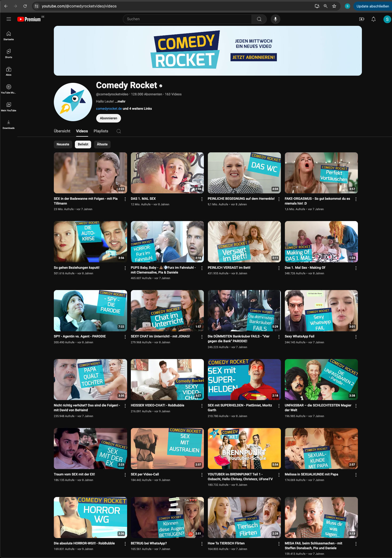The image size is (392, 558).
Task: Open SEX mit SUPERHELDEN thumbnail
Action: point(244,380)
